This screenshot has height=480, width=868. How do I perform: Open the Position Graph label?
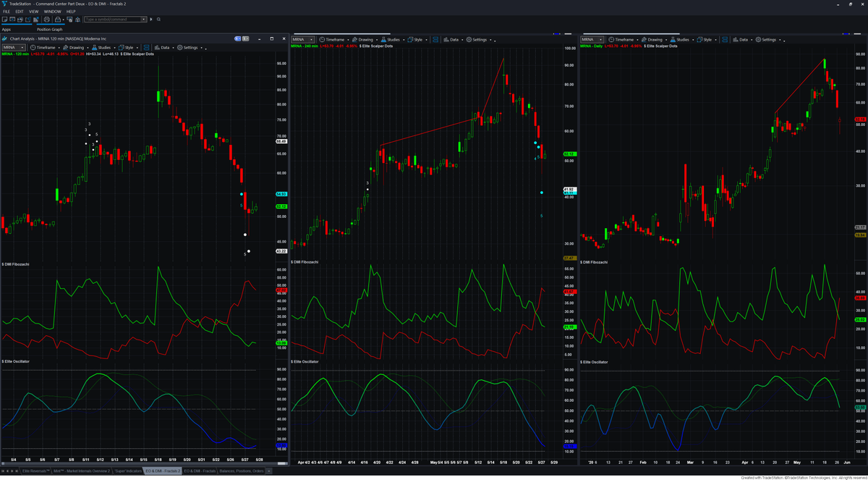50,30
